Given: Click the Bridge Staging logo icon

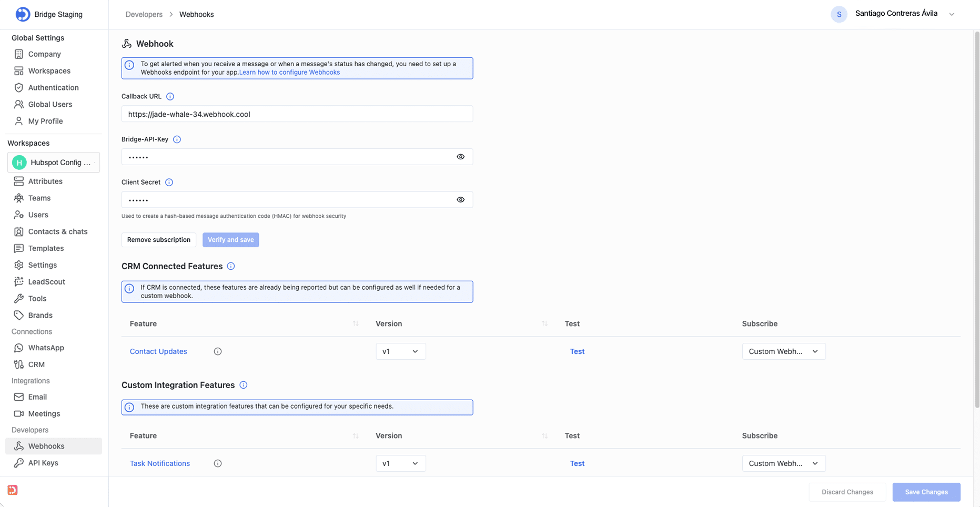Looking at the screenshot, I should pos(23,14).
